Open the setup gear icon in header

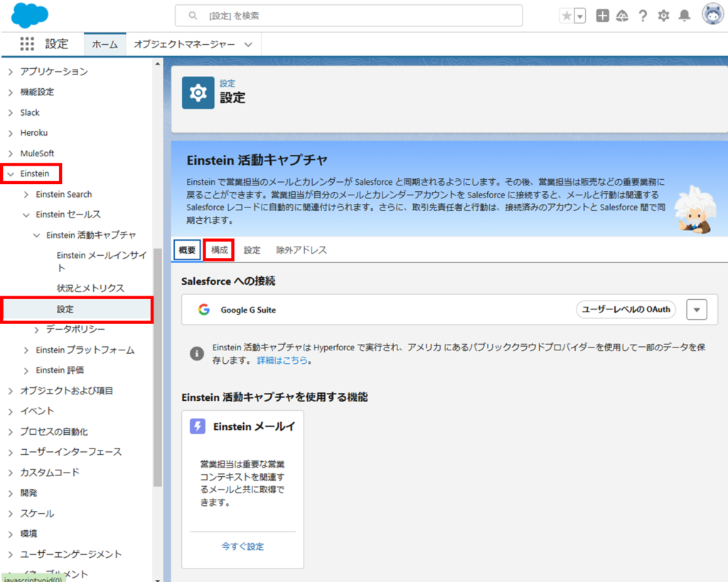664,16
